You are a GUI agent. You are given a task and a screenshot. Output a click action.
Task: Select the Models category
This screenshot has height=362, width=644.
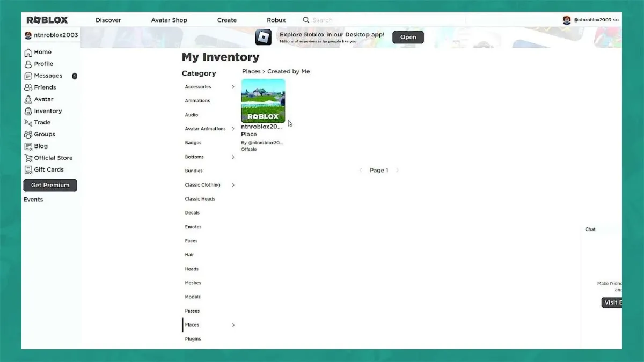pos(193,297)
